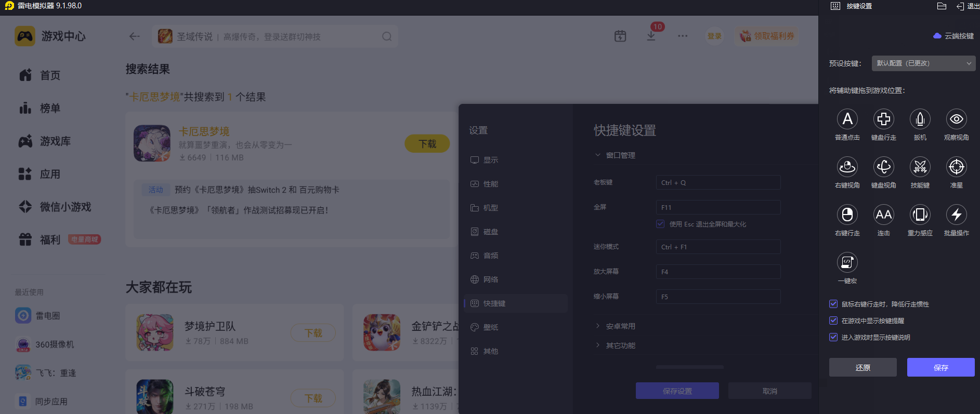Open 应用 in the sidebar
The height and width of the screenshot is (414, 980).
coord(40,174)
